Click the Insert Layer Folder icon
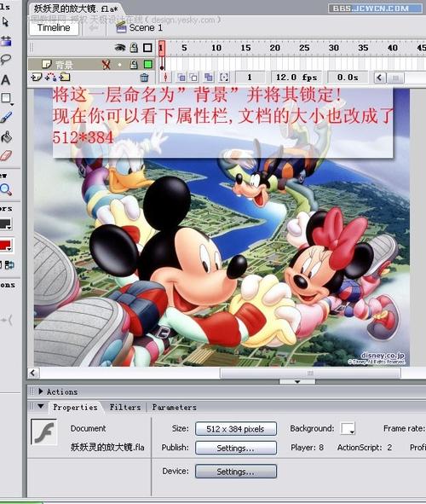Viewport: 426px width, 504px height. pyautogui.click(x=65, y=77)
